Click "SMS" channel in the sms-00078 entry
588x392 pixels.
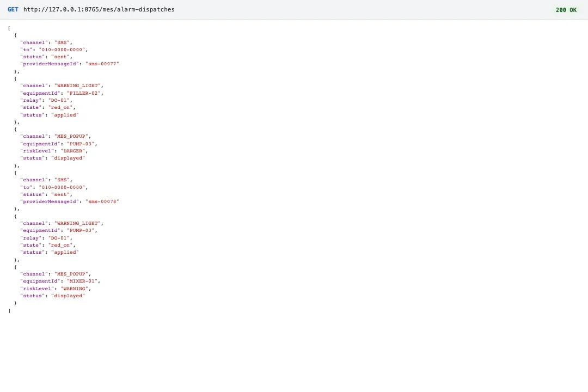pos(62,180)
